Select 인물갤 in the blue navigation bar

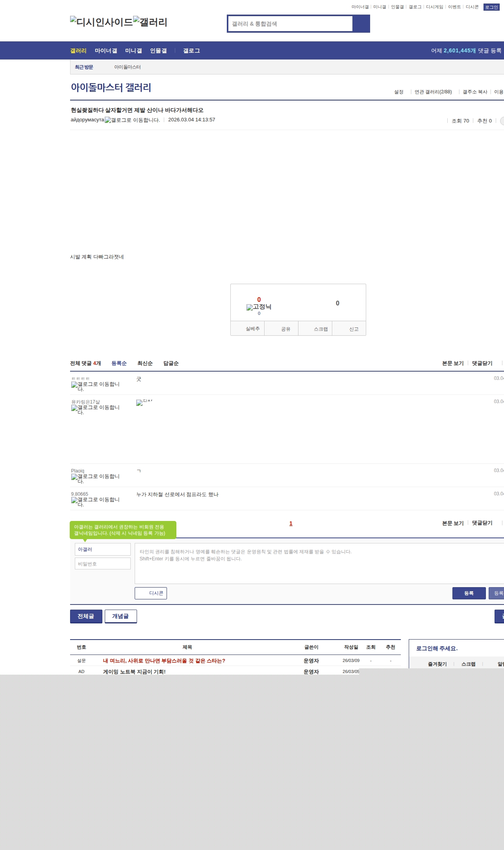click(158, 51)
